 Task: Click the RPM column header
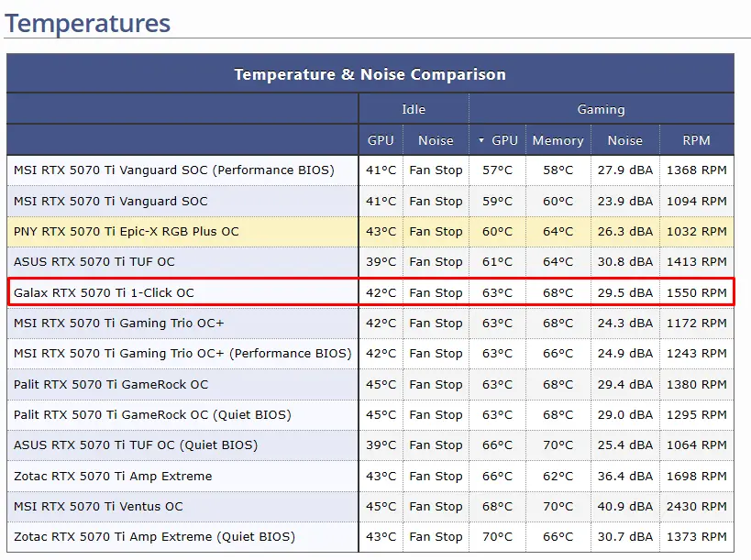coord(696,140)
